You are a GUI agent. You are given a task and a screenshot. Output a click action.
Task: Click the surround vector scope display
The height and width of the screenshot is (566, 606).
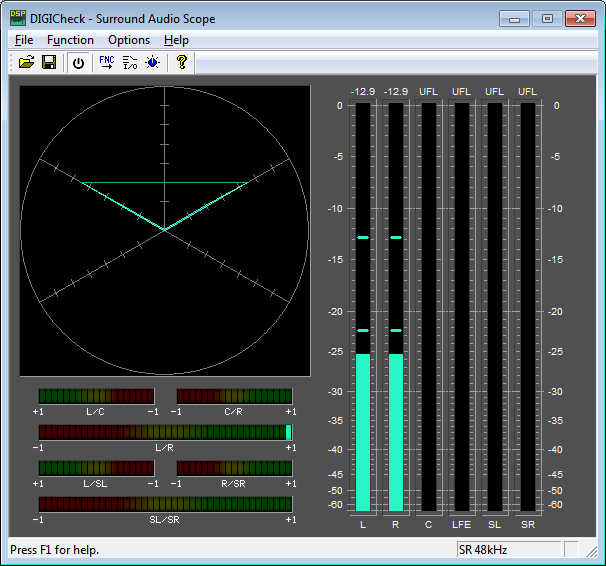pyautogui.click(x=165, y=231)
